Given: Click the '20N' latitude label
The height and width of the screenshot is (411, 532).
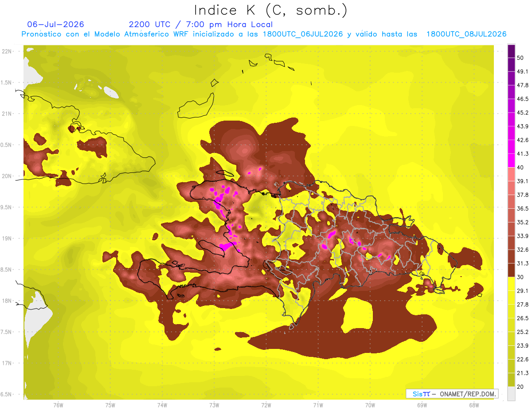Looking at the screenshot, I should pos(7,176).
